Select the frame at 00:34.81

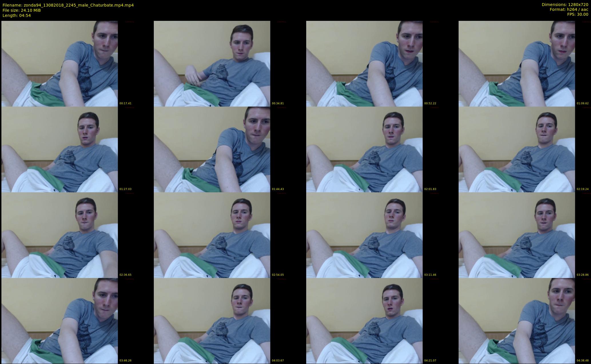[x=212, y=63]
